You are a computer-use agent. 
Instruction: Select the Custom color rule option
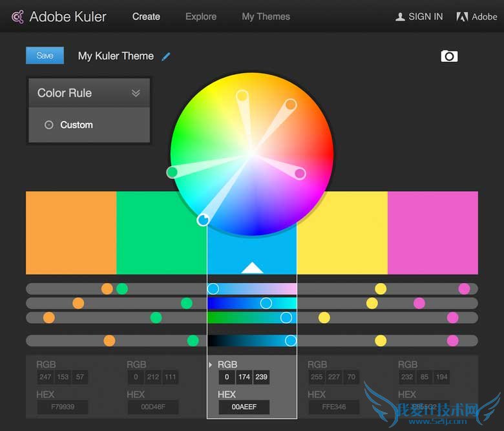[x=68, y=125]
